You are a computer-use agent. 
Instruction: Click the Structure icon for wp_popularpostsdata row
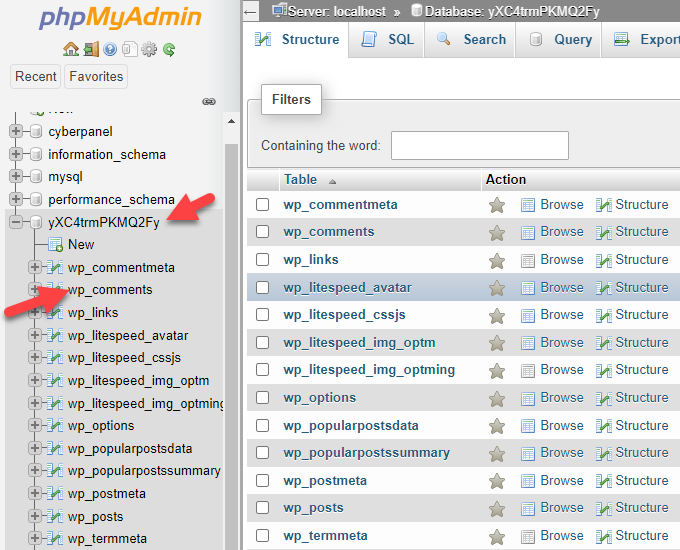[x=603, y=426]
